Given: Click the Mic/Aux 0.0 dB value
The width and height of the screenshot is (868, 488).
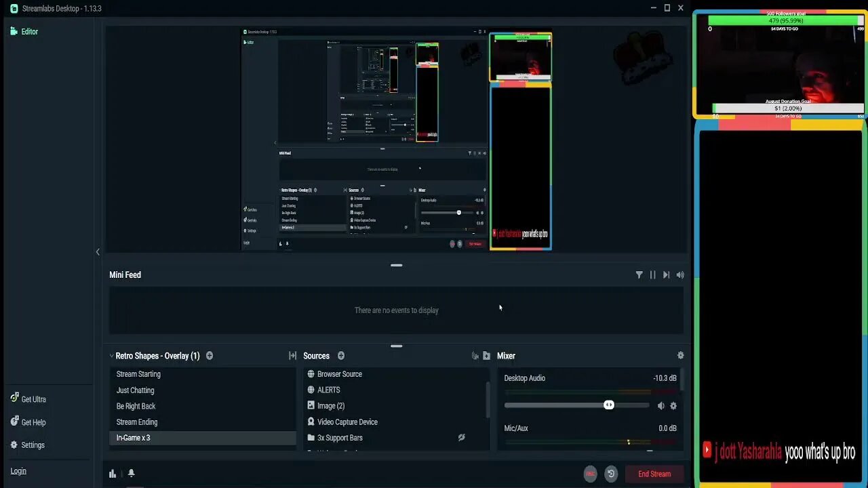Looking at the screenshot, I should click(667, 428).
